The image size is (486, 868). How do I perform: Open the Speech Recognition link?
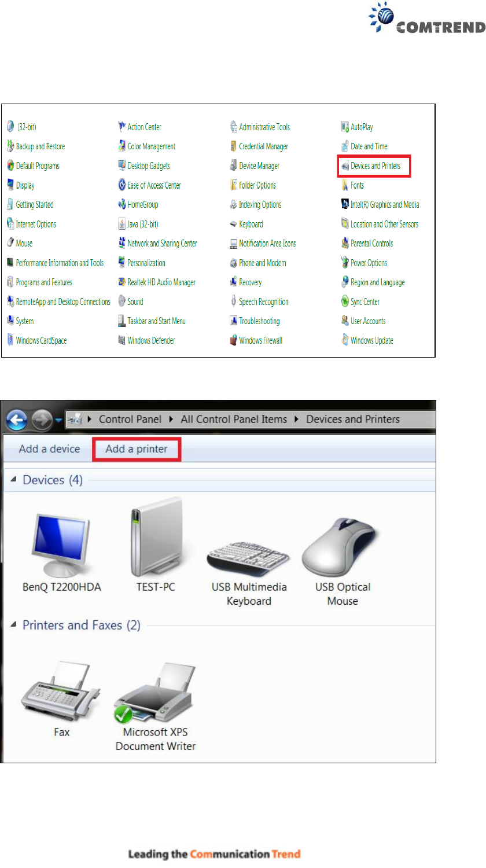[x=264, y=301]
